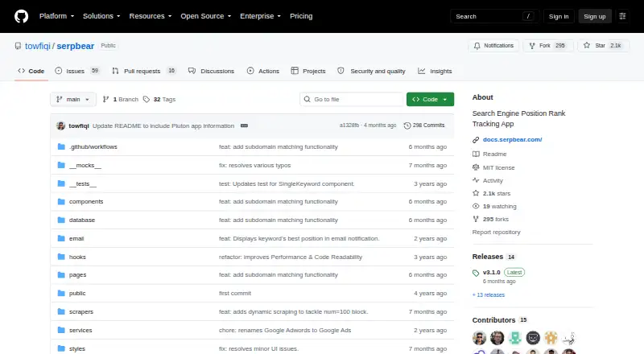Switch to the Code tab
Viewport: 644px width, 354px height.
[x=31, y=71]
